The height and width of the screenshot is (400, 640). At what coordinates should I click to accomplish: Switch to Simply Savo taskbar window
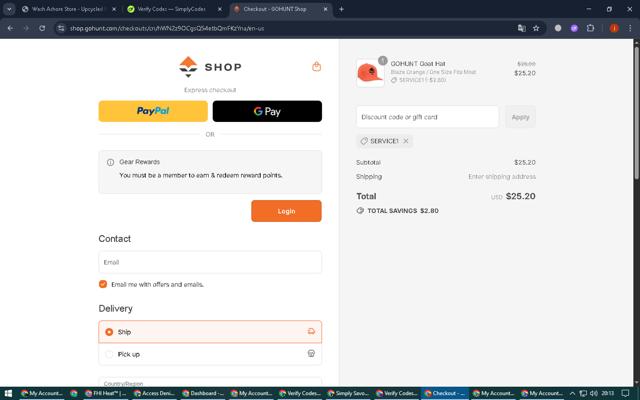[x=348, y=393]
